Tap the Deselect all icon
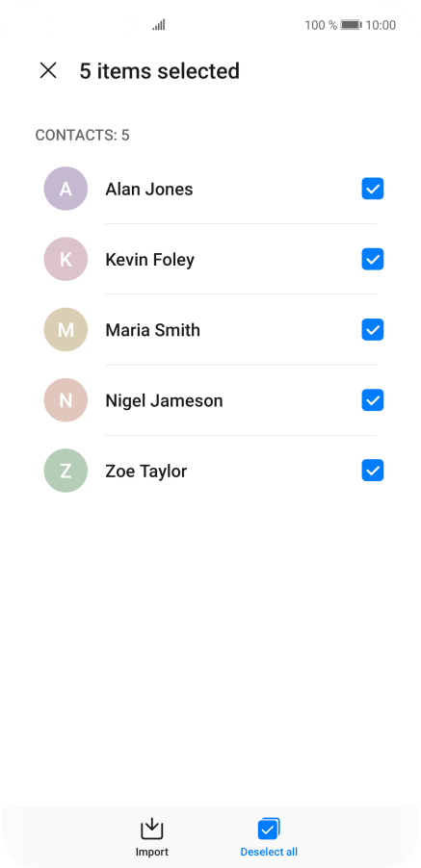Screen dimensions: 421x868 269,829
